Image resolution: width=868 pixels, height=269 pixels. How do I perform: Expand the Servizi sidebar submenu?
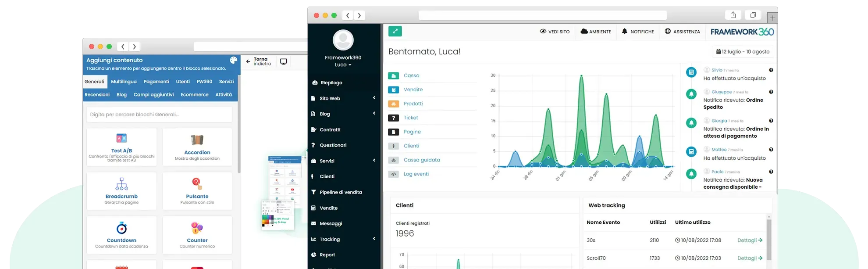pos(374,161)
